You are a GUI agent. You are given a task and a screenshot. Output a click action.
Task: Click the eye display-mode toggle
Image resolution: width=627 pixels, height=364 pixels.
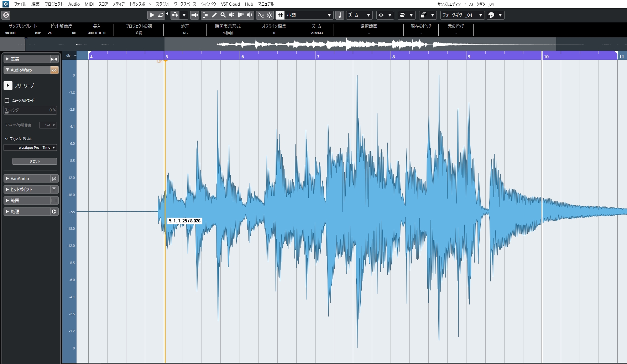click(380, 15)
